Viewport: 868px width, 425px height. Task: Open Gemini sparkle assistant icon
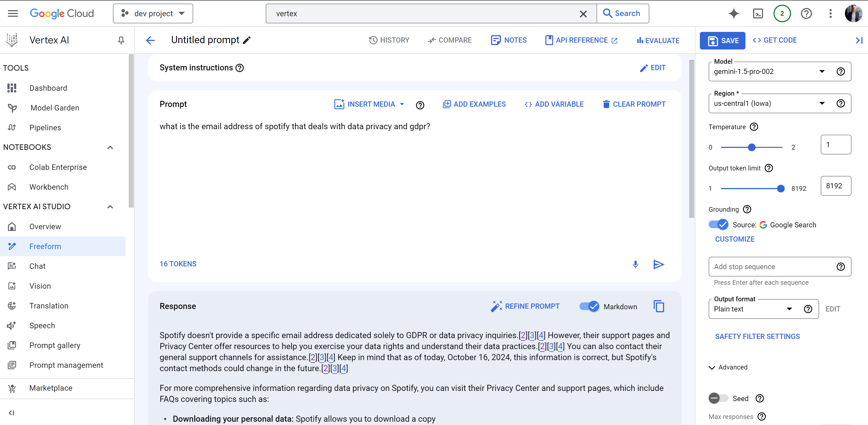pyautogui.click(x=734, y=13)
